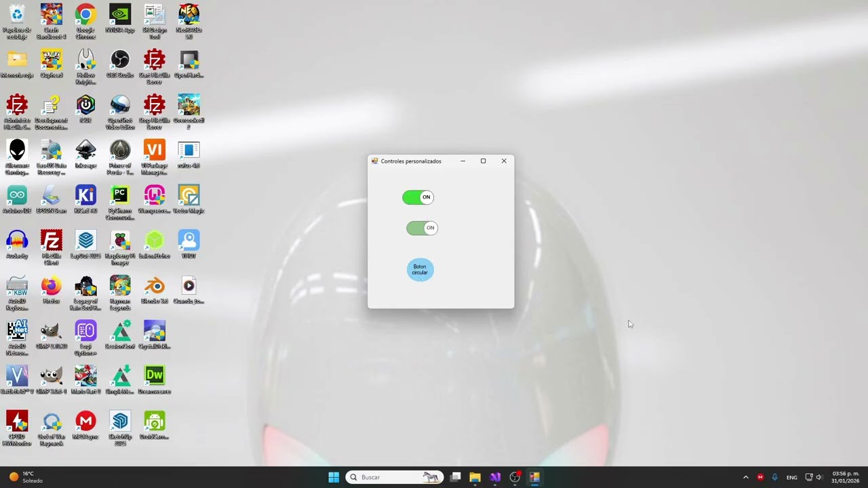Viewport: 868px width, 488px height.
Task: Switch to Visual Studio in the taskbar
Action: pos(495,477)
